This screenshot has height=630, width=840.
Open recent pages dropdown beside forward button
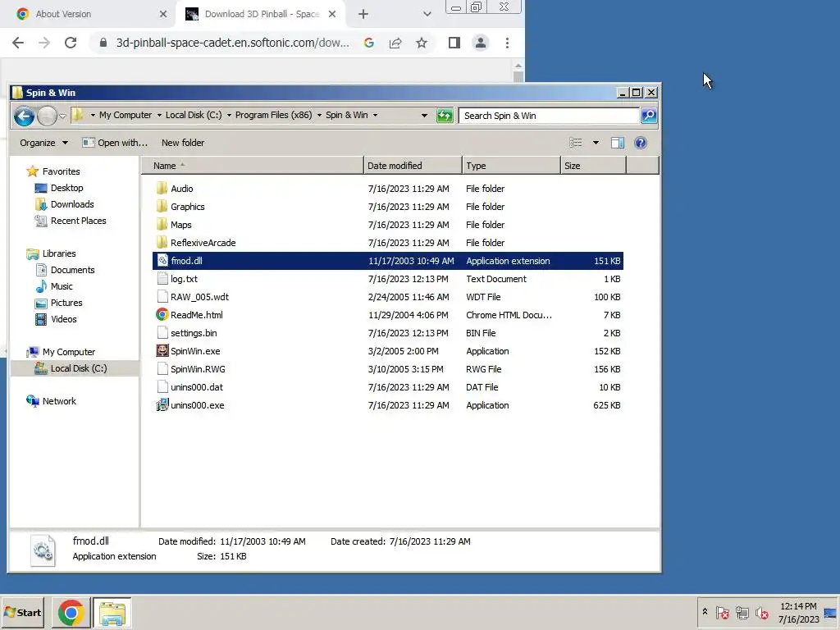[x=62, y=116]
